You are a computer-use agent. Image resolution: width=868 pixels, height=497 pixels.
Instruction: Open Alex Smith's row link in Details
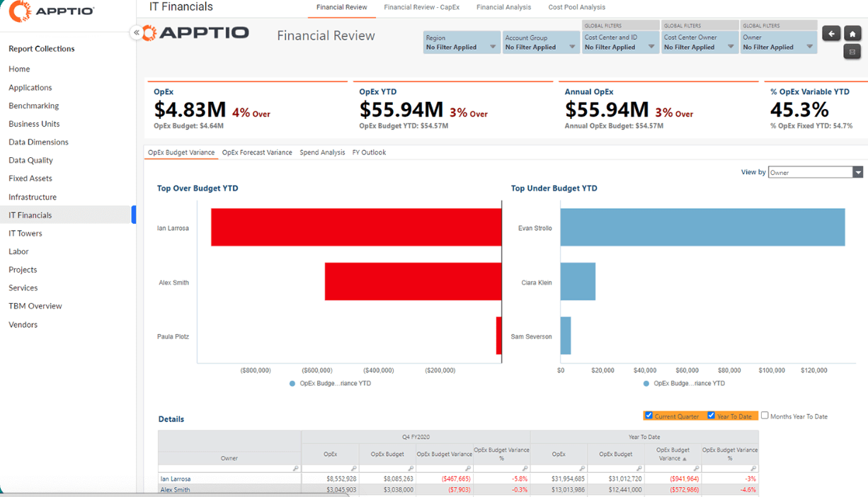(x=174, y=489)
